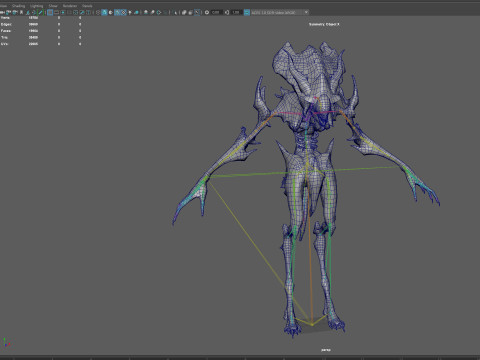Toggle Wireframe on Shaded icon
The height and width of the screenshot is (360, 480).
click(x=117, y=12)
